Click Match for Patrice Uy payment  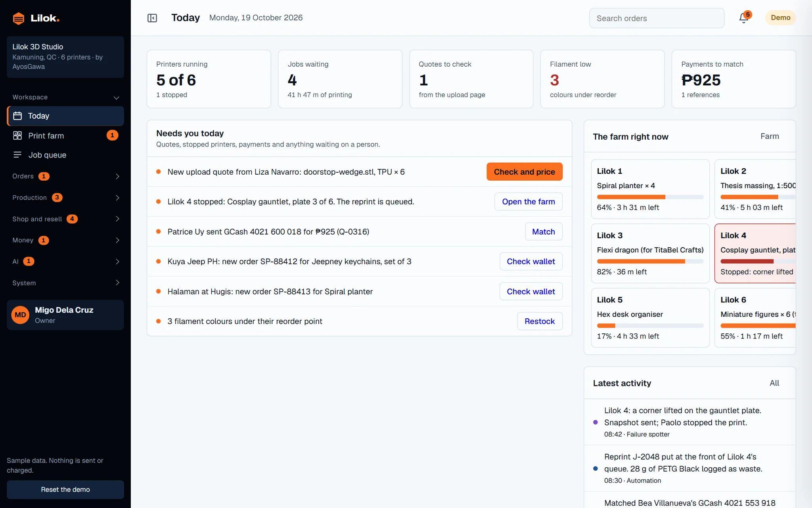coord(544,232)
